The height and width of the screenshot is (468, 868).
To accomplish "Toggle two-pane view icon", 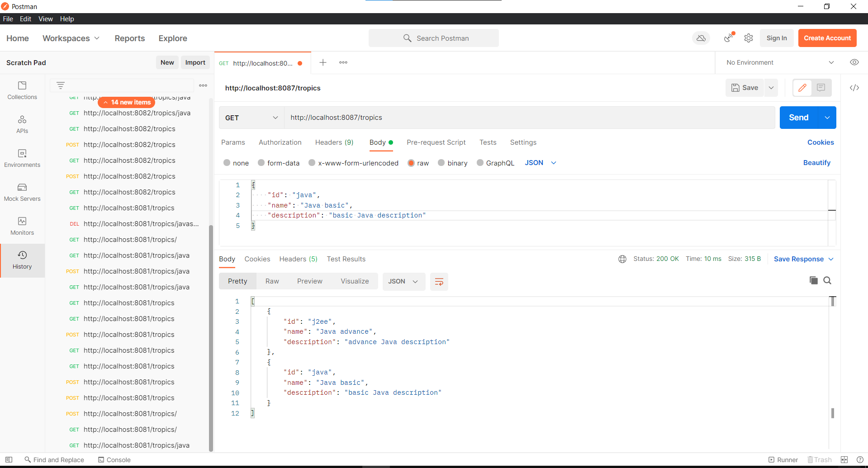I will (x=844, y=459).
